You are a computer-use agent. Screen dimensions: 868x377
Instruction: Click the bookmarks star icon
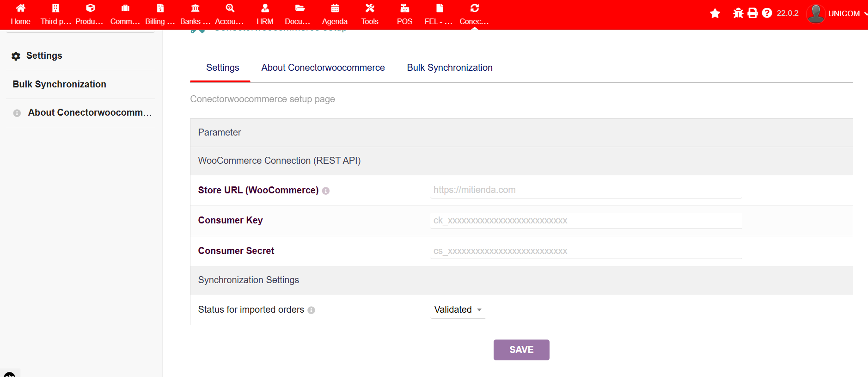coord(715,13)
